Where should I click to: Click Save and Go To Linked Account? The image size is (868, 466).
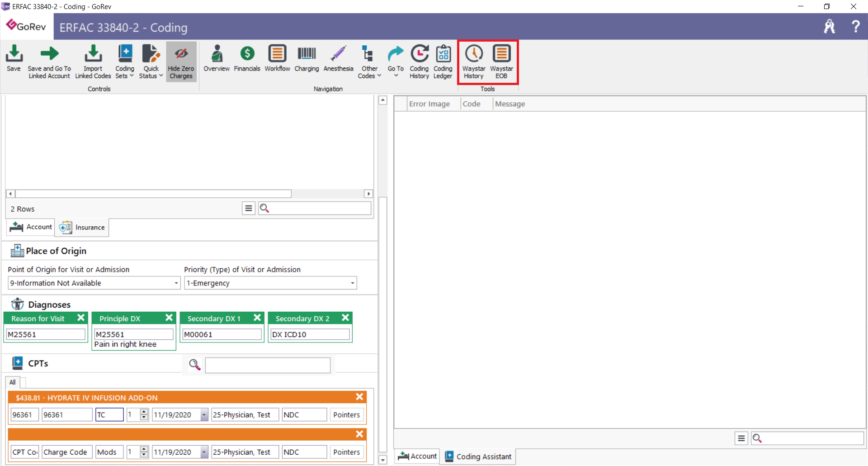coord(49,62)
